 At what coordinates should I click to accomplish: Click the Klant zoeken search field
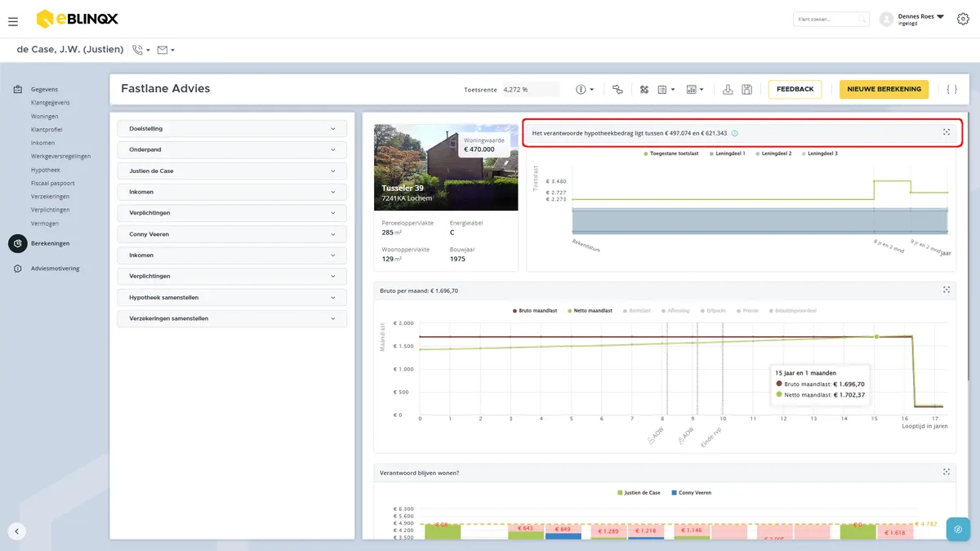(x=831, y=19)
